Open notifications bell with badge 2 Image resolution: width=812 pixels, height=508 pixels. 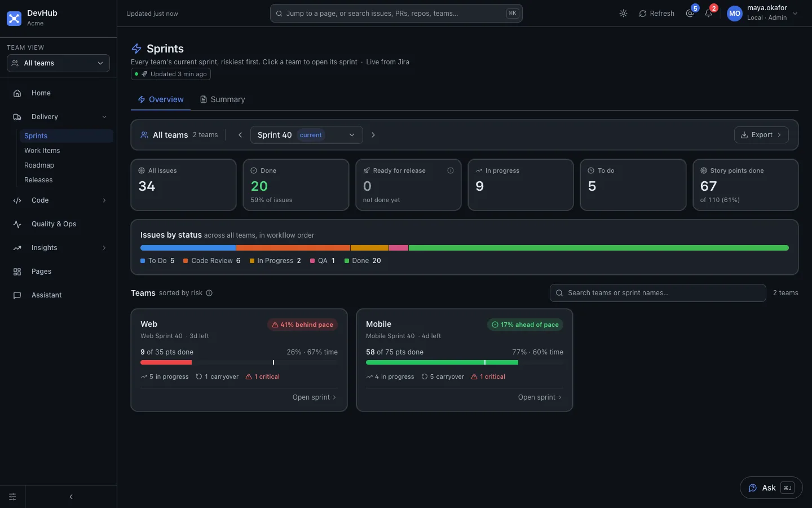[x=708, y=14]
